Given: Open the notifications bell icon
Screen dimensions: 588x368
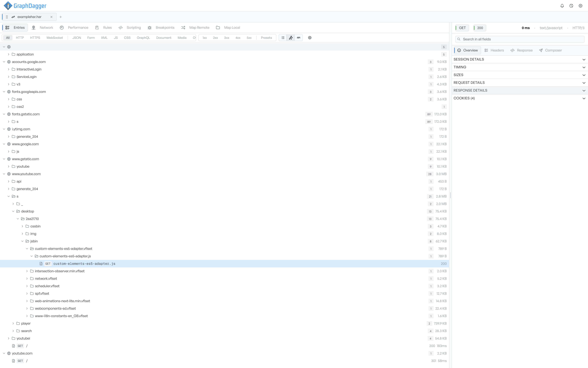Looking at the screenshot, I should (562, 6).
